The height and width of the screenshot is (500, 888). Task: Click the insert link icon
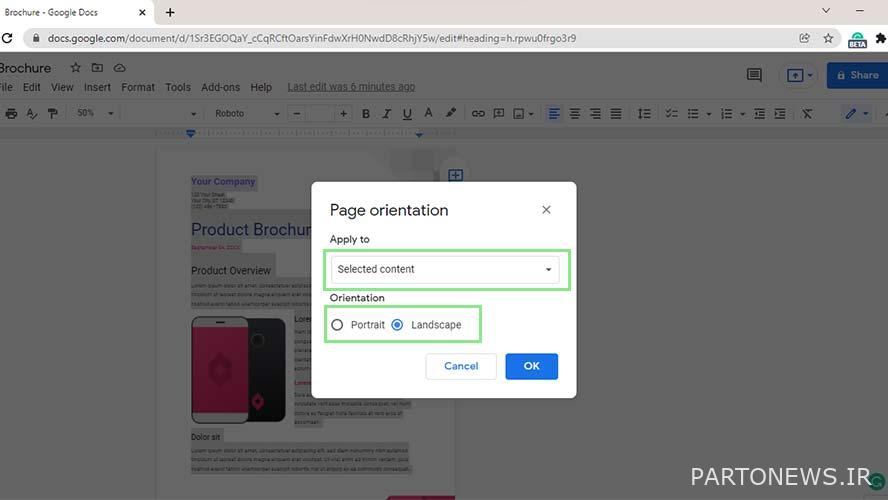(478, 114)
